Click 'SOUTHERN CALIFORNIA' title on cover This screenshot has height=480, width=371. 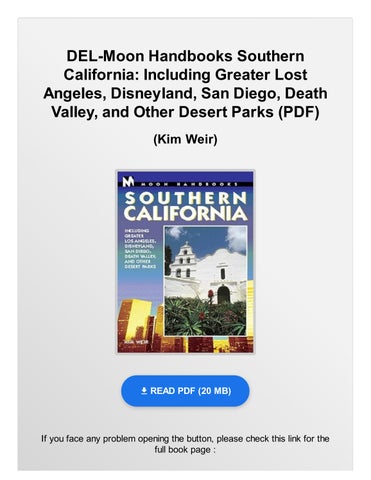click(x=186, y=207)
